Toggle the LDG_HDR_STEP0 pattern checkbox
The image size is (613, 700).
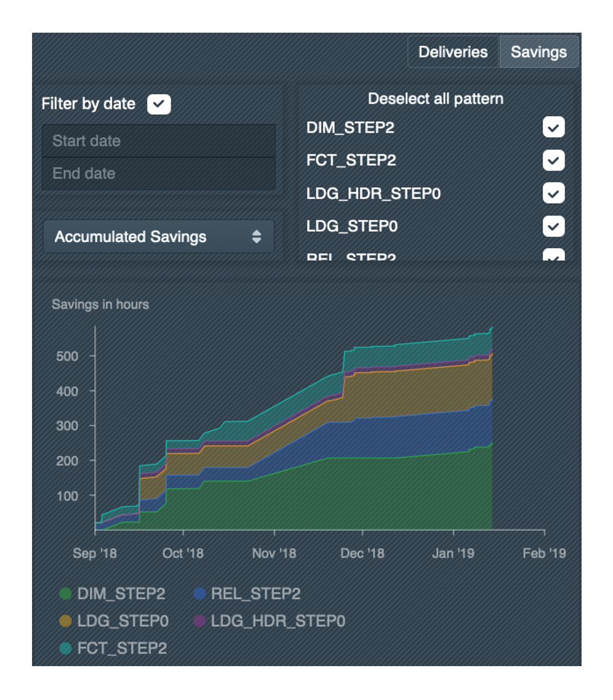[553, 194]
